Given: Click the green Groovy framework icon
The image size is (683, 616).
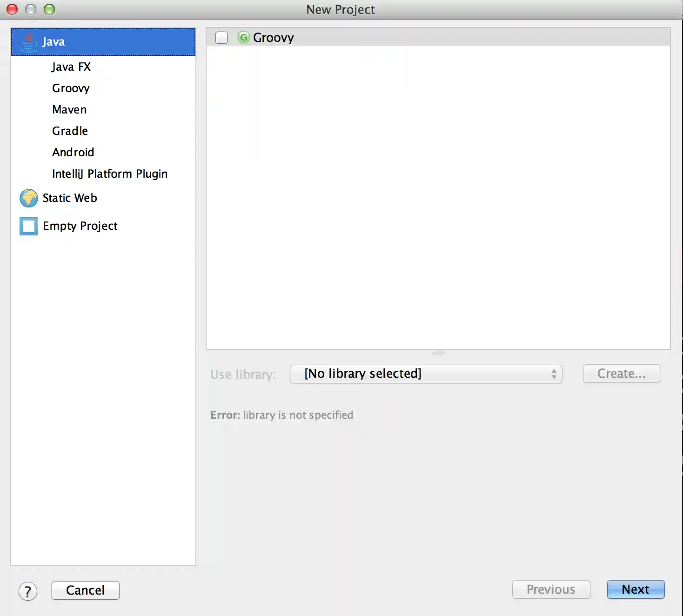Looking at the screenshot, I should coord(243,37).
